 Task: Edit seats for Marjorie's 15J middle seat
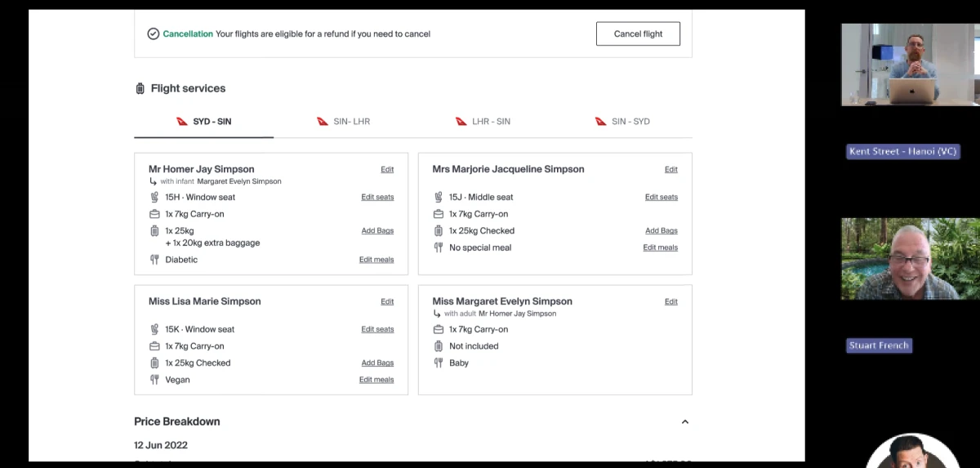661,197
